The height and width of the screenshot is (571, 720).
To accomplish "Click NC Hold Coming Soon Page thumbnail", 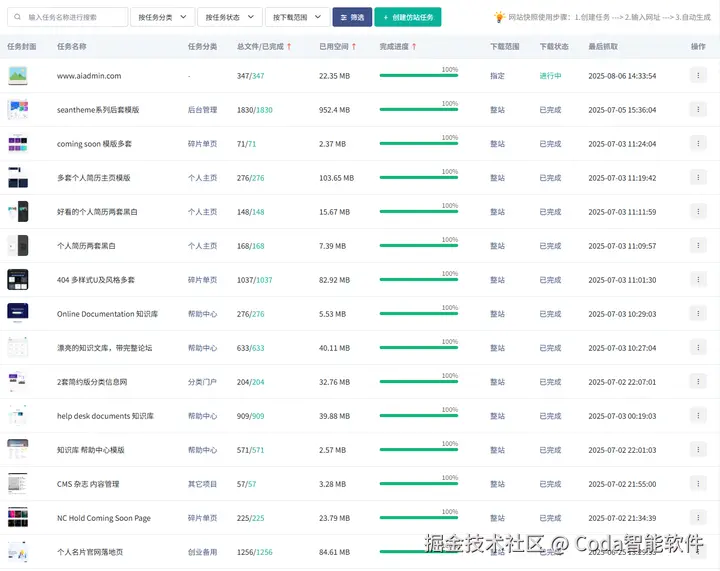I will (x=18, y=517).
